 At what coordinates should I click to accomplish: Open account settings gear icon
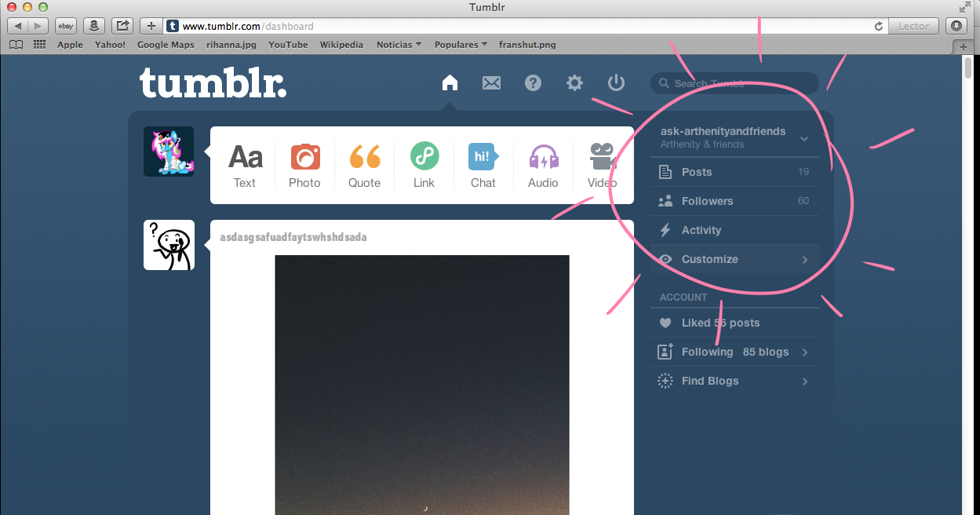[575, 82]
